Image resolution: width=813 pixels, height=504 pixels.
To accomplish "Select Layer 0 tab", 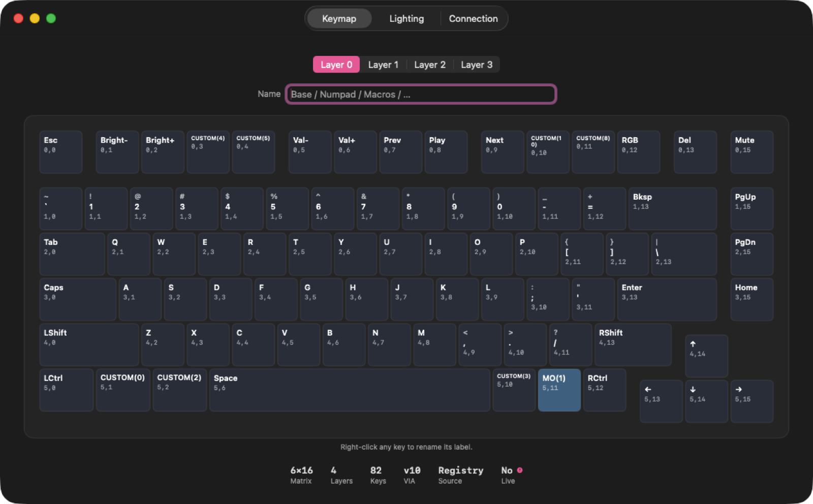I will 336,65.
